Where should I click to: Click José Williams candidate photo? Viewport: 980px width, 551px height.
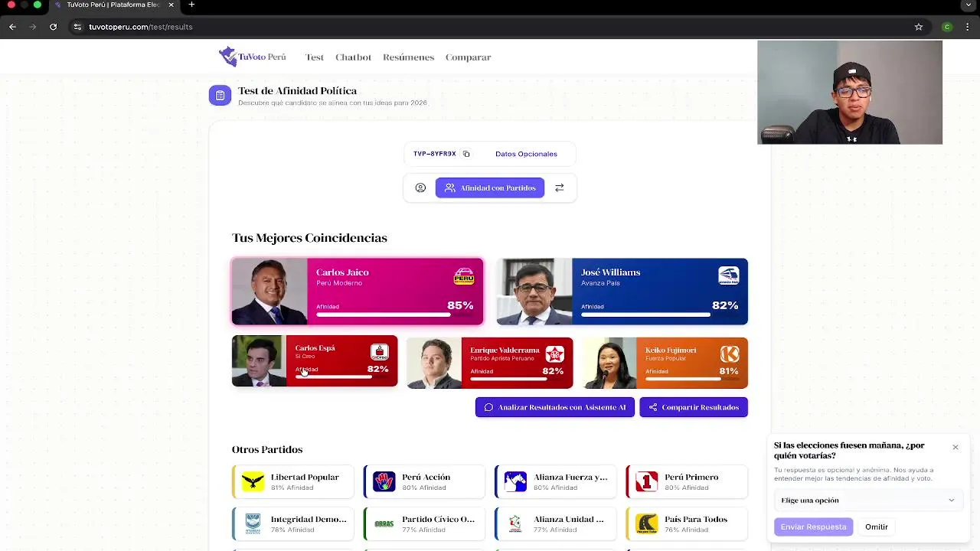[534, 292]
